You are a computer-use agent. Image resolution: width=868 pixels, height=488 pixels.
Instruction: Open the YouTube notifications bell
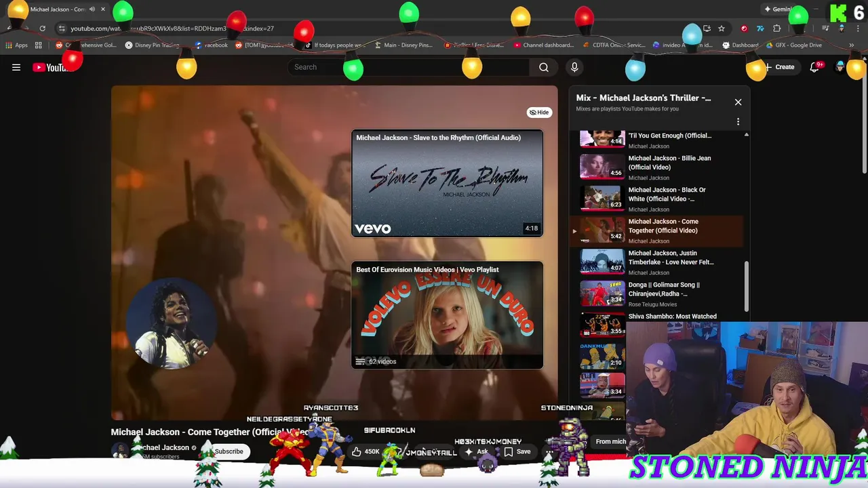(814, 67)
